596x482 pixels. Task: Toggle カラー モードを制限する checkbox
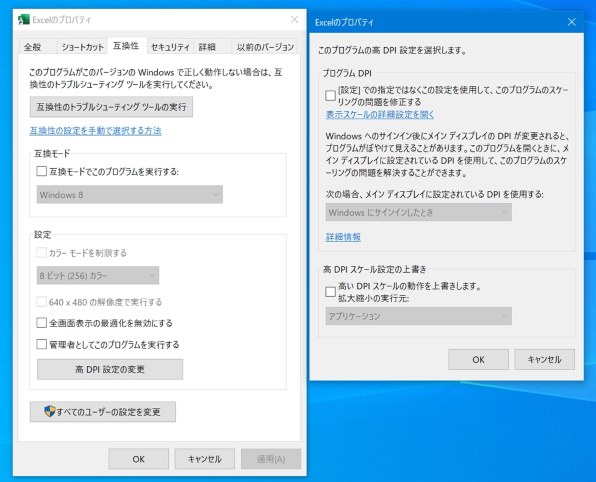click(x=41, y=252)
